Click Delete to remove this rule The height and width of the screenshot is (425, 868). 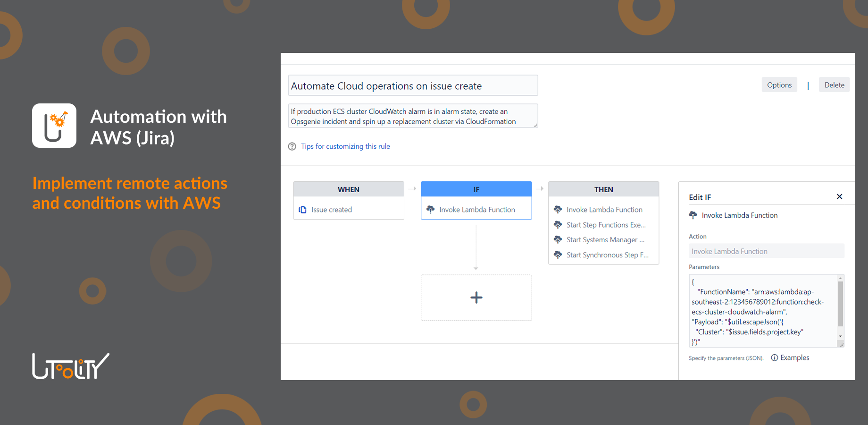coord(834,85)
